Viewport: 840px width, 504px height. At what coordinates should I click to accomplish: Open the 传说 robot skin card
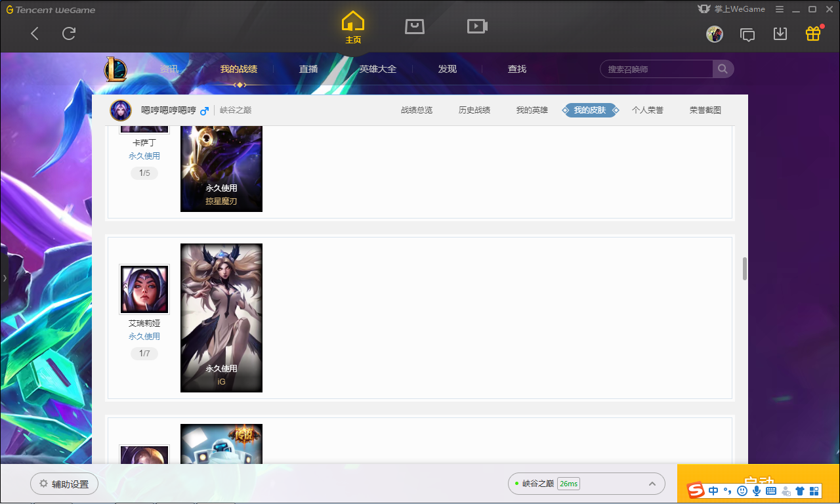pyautogui.click(x=221, y=444)
